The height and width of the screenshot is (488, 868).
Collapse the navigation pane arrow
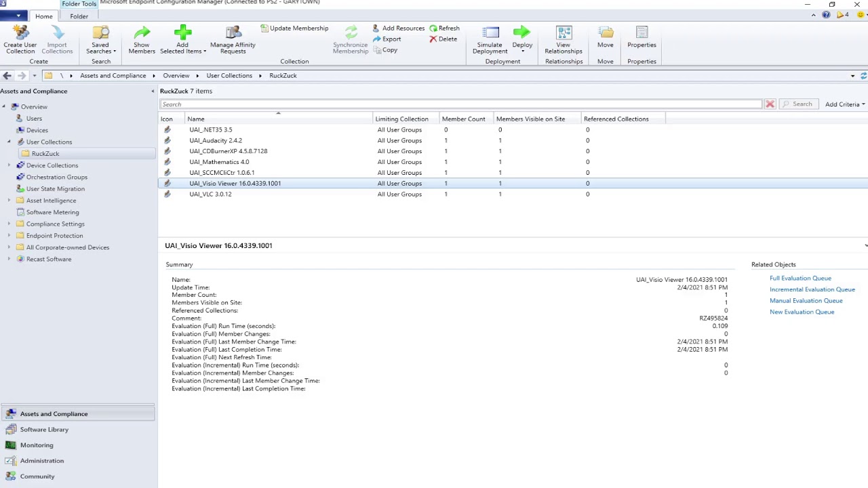[153, 91]
